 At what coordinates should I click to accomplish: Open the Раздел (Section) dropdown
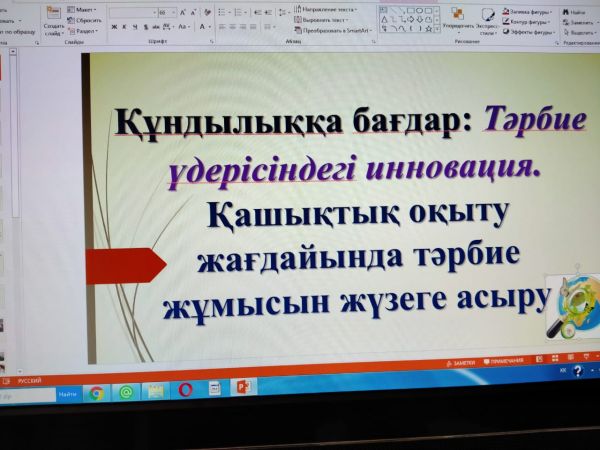(83, 31)
